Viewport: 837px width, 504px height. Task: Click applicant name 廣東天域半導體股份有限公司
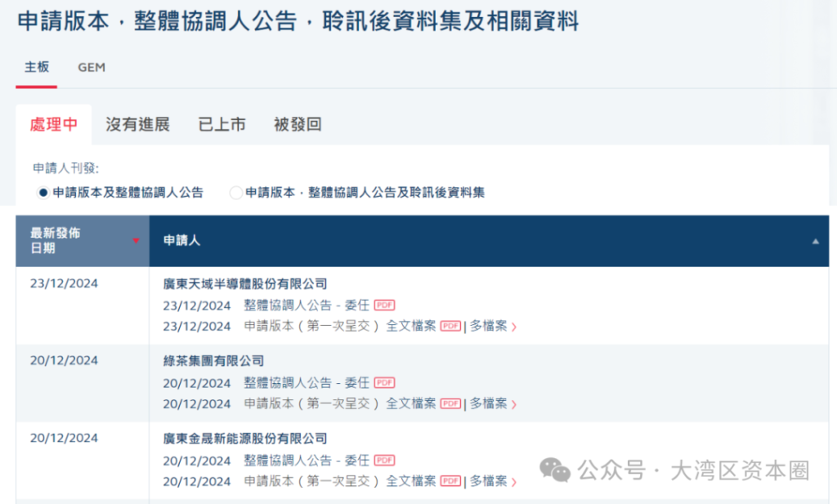[x=245, y=283]
